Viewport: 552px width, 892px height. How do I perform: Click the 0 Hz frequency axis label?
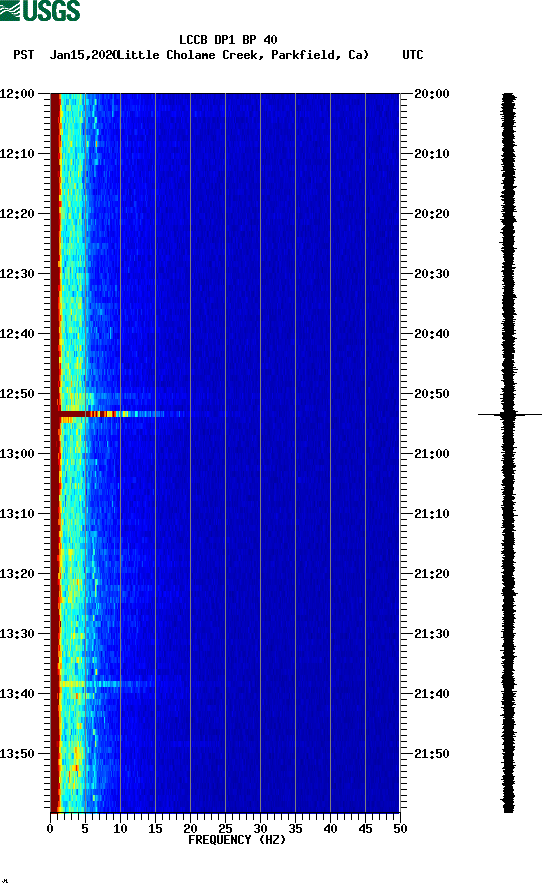pos(50,829)
